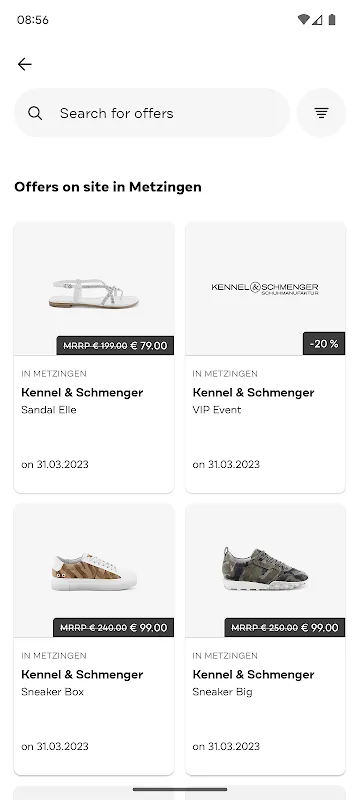Tap the search magnifier icon
Screen dimensions: 360x800
tap(35, 113)
